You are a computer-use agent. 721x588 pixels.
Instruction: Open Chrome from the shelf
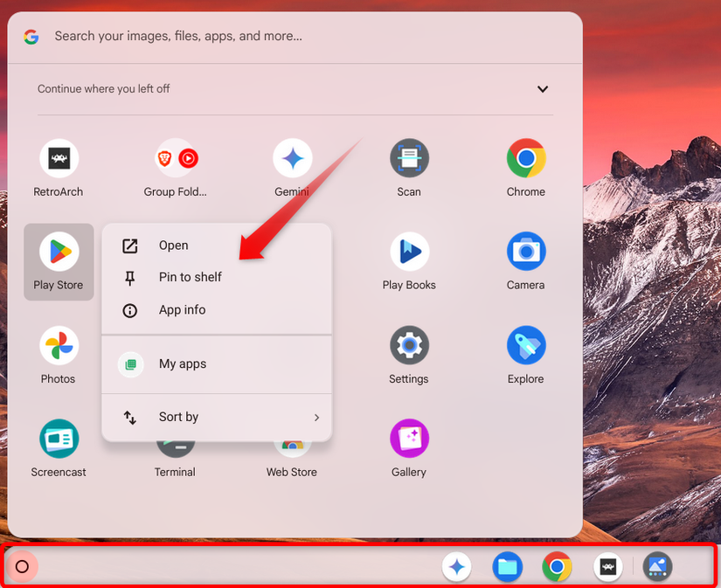click(558, 566)
